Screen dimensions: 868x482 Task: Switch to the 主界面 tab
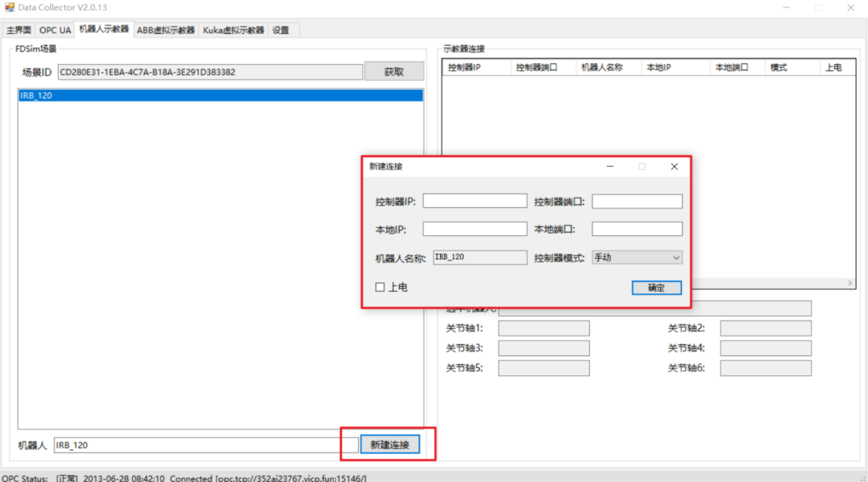[19, 30]
